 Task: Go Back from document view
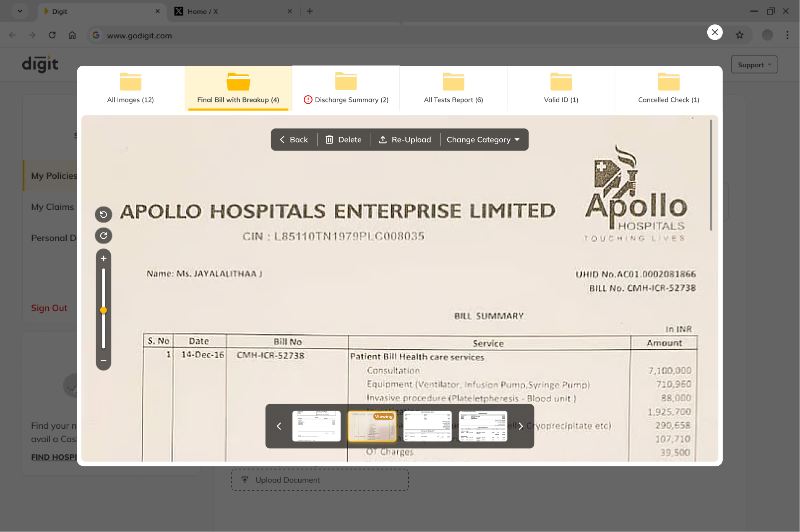(294, 140)
